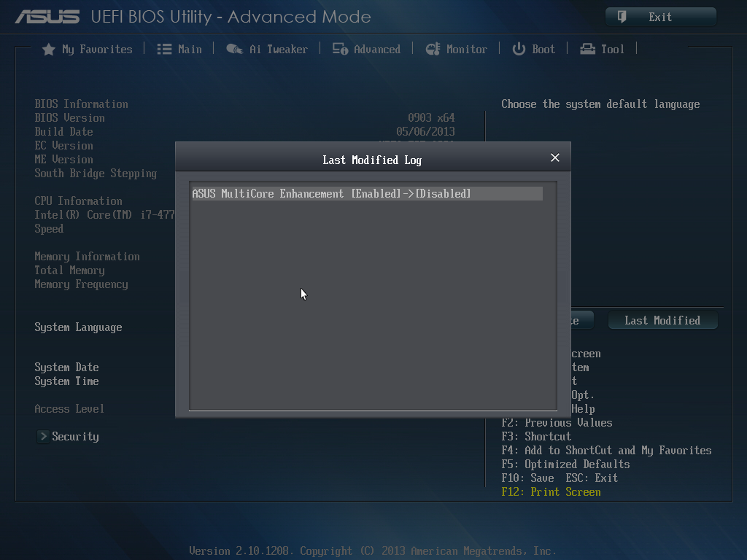
Task: Select the System Time setting
Action: pos(66,381)
